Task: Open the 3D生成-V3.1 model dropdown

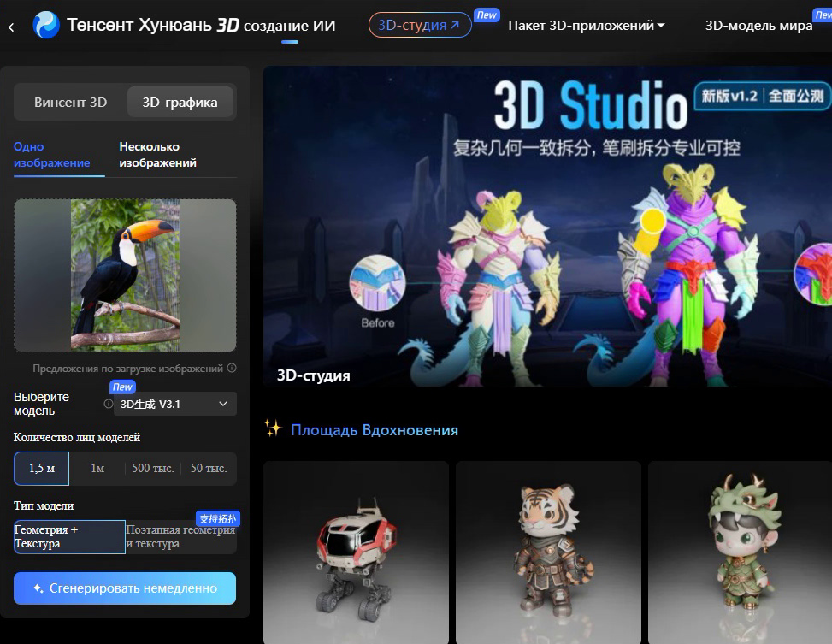Action: 175,404
